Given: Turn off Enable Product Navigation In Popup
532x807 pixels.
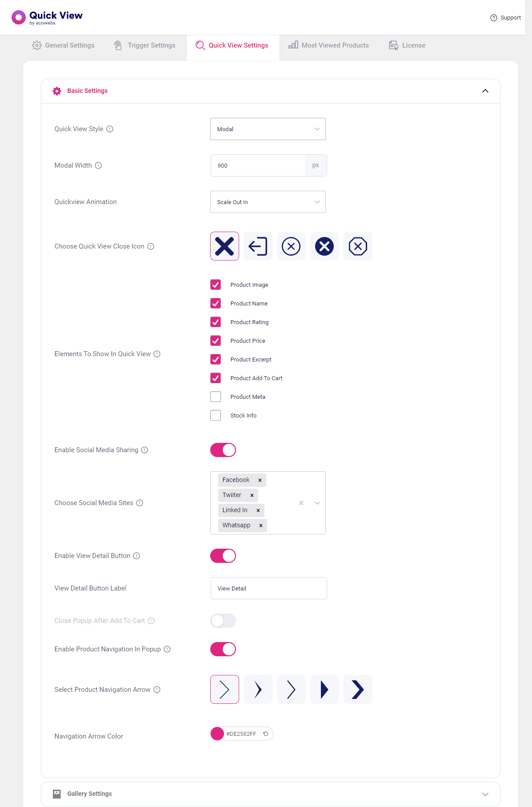Looking at the screenshot, I should click(223, 649).
